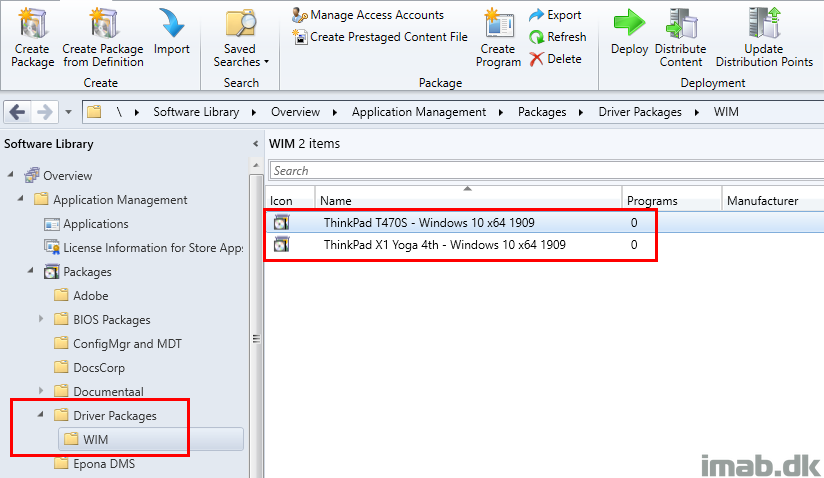This screenshot has height=478, width=824.
Task: Select Packages in the tree
Action: point(87,272)
